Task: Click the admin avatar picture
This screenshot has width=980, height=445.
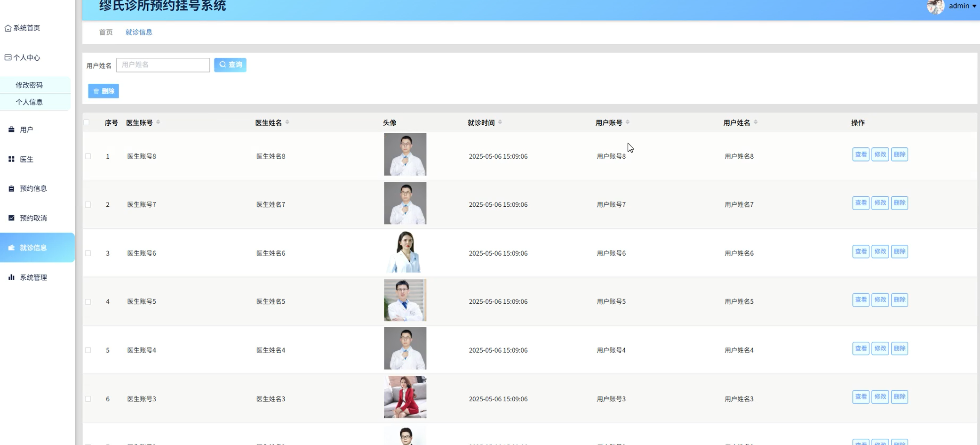Action: pyautogui.click(x=936, y=7)
